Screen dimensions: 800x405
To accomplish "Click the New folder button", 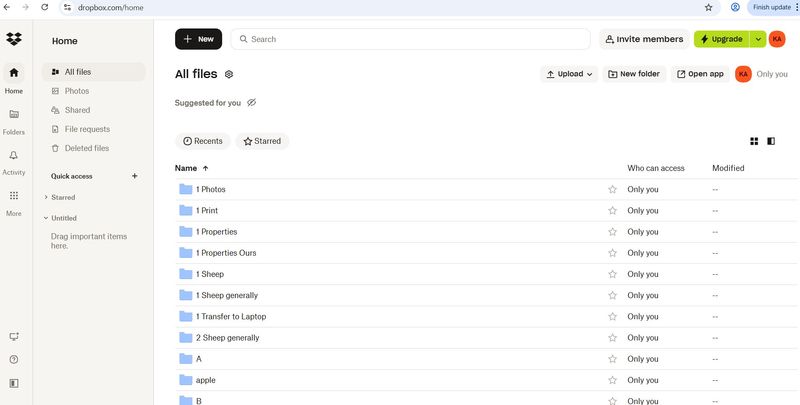I will click(x=634, y=74).
